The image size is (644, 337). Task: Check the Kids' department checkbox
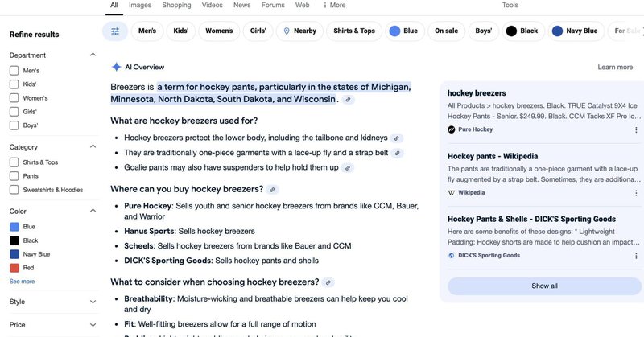[x=14, y=84]
